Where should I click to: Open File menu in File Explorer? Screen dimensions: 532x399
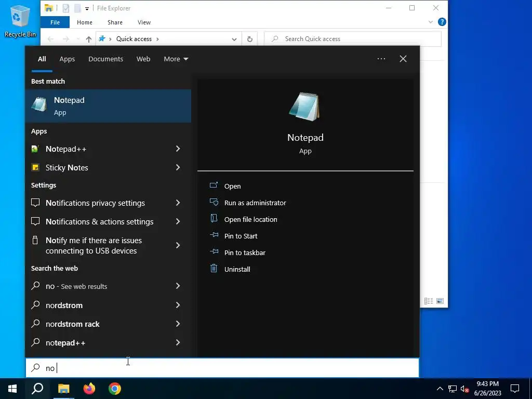(55, 22)
